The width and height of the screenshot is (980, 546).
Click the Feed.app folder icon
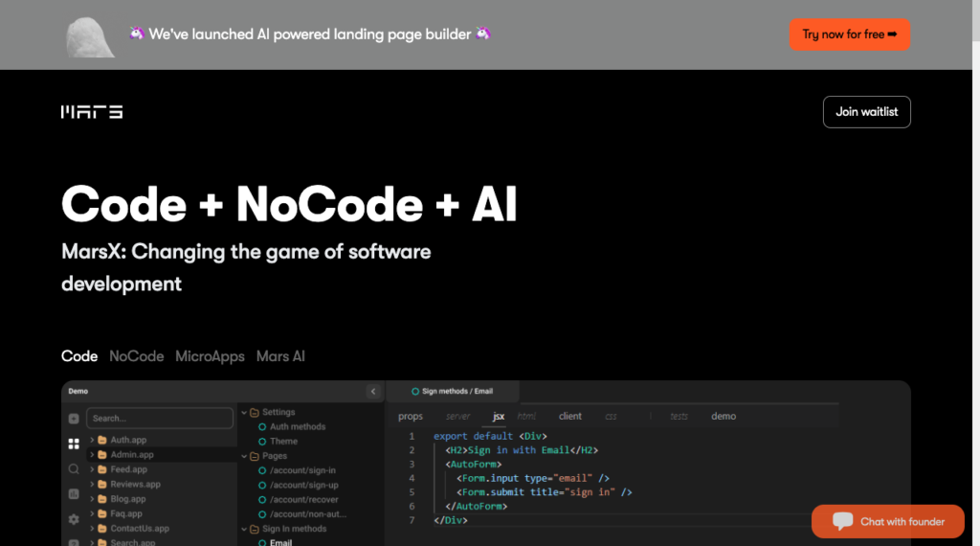102,469
